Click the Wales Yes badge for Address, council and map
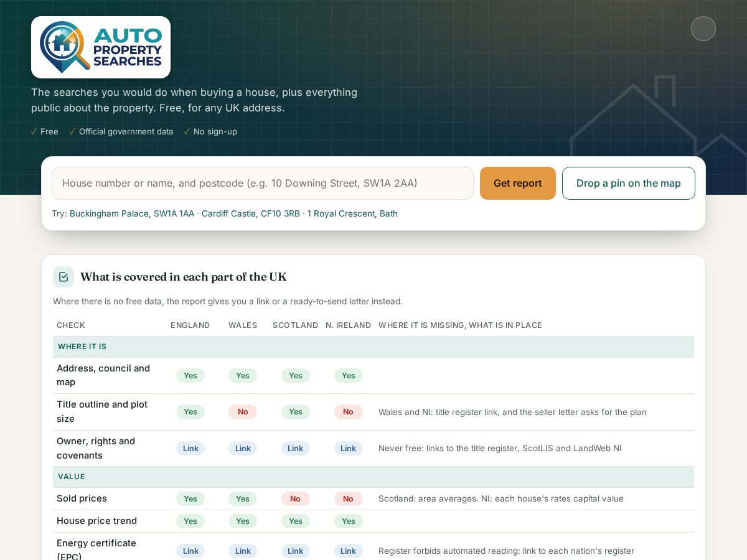Screen dimensions: 747x560 pyautogui.click(x=243, y=375)
